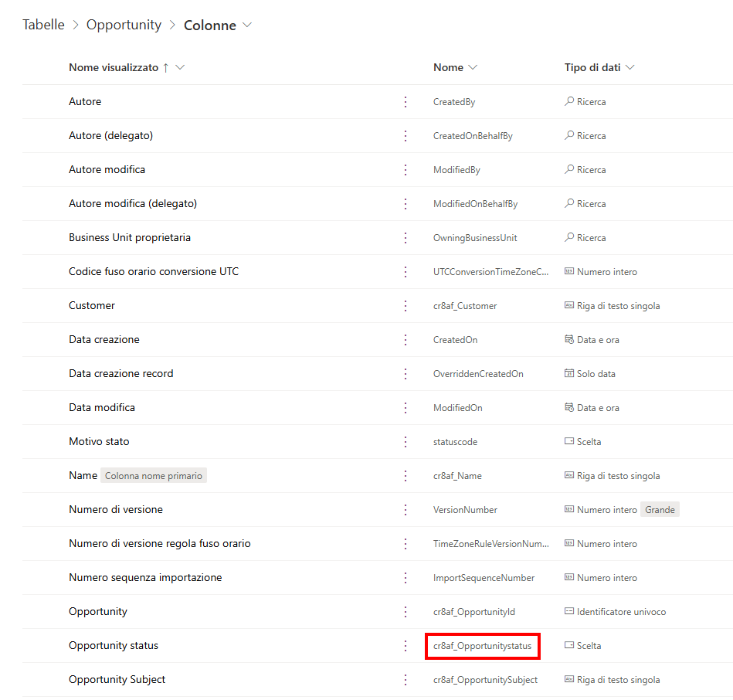Open the Autore modifica (delegato) column
The image size is (733, 700).
(x=133, y=204)
